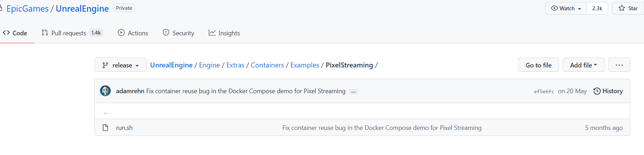Click the Actions play icon
This screenshot has width=644, height=155.
121,33
